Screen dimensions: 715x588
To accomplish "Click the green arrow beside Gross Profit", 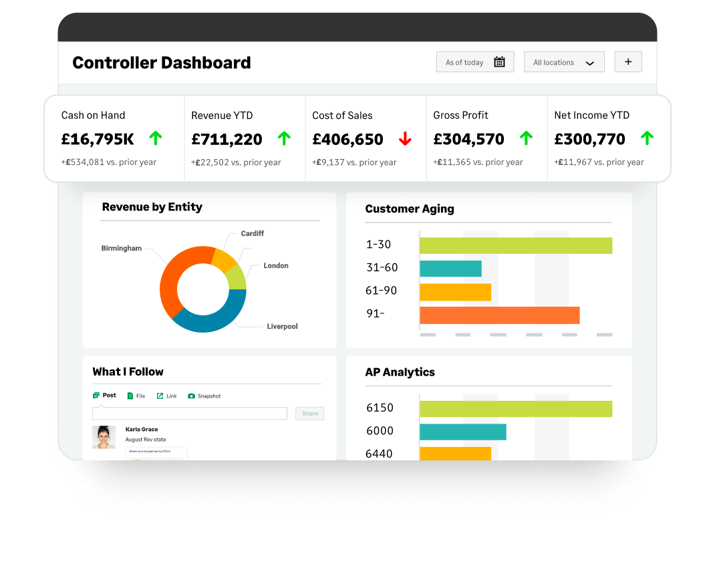I will coord(526,138).
